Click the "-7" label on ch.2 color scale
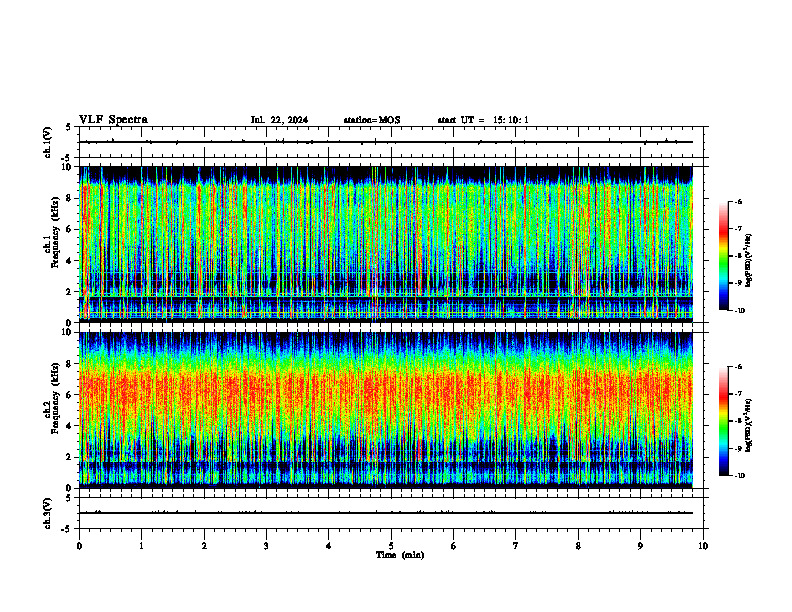This screenshot has width=792, height=612. tap(738, 394)
